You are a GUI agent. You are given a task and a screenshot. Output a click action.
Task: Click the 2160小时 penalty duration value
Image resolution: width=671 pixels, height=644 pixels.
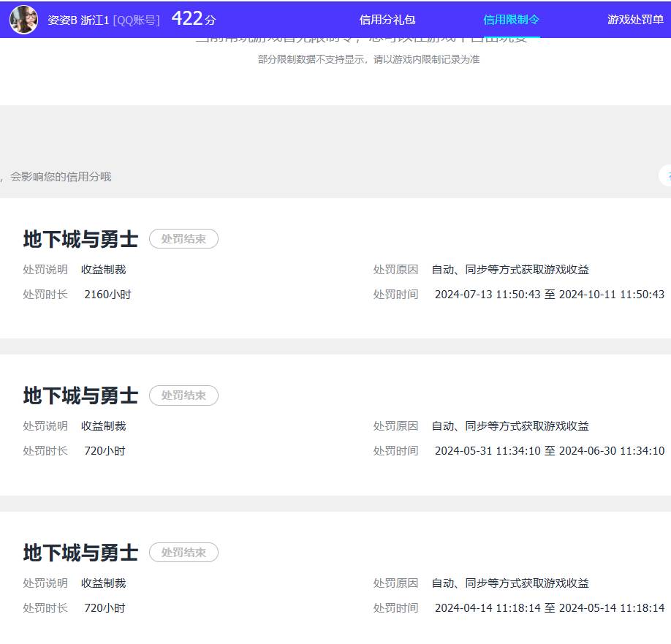(107, 294)
